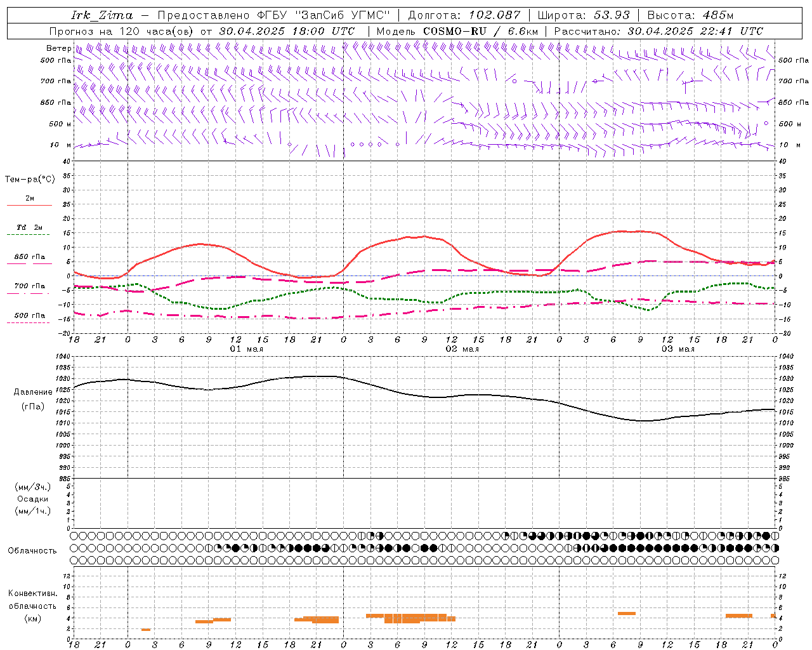The width and height of the screenshot is (812, 650).
Task: Click the 2м temperature legend entry
Action: (x=30, y=198)
